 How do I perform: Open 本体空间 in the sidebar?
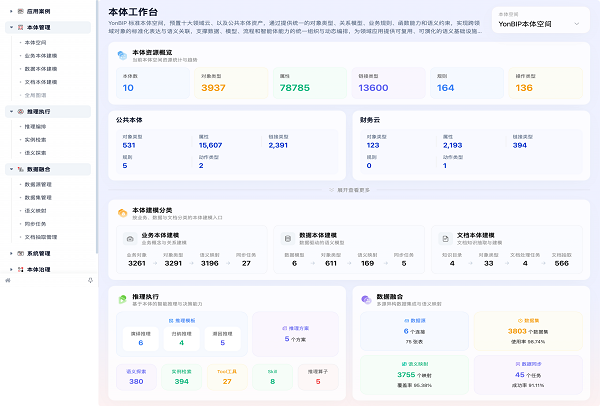(36, 42)
